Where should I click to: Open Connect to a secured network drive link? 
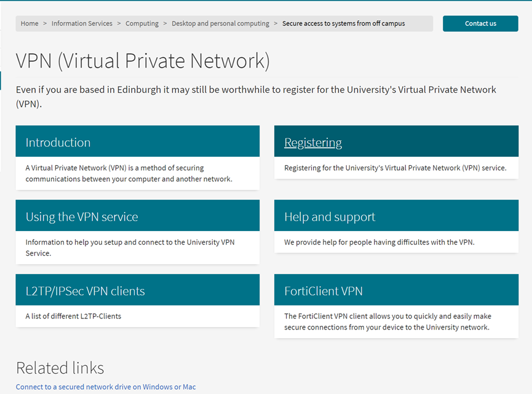coord(106,387)
